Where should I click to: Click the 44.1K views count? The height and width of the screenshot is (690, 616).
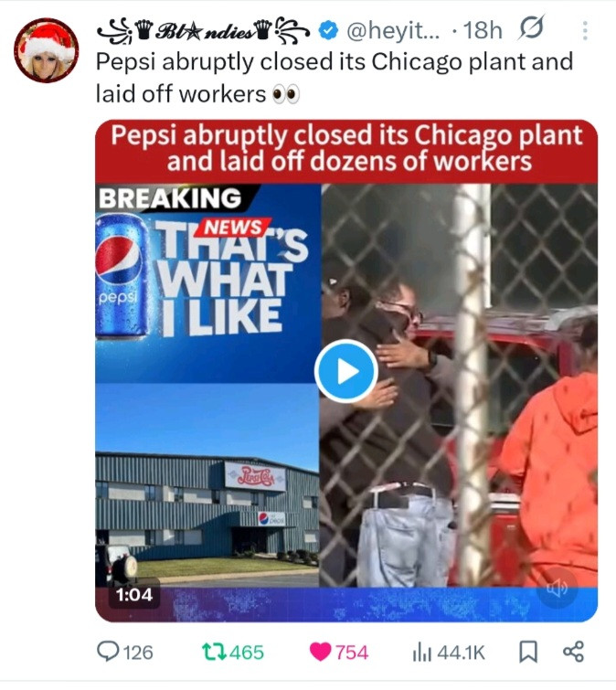tap(462, 653)
